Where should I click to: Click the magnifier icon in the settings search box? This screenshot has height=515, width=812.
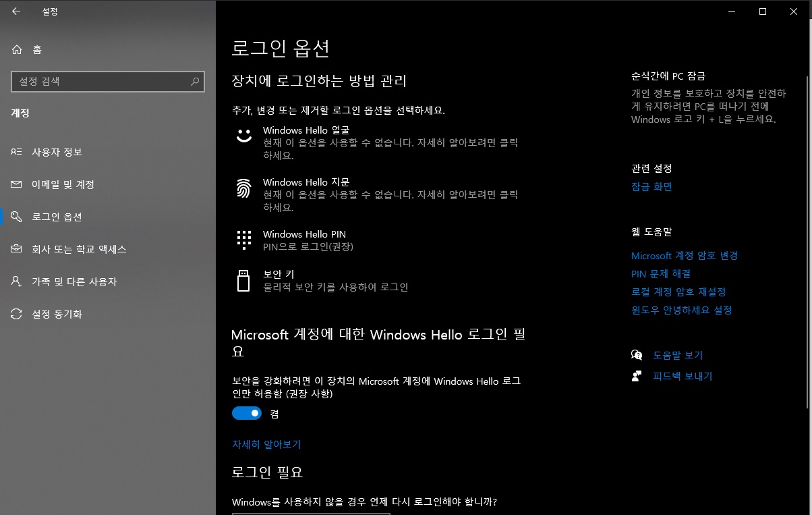(x=195, y=81)
